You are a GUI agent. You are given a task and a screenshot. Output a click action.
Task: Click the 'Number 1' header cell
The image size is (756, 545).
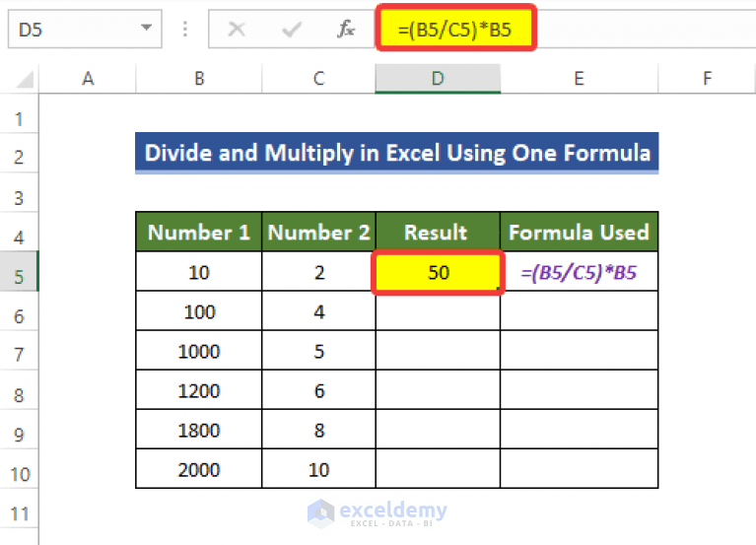[199, 232]
